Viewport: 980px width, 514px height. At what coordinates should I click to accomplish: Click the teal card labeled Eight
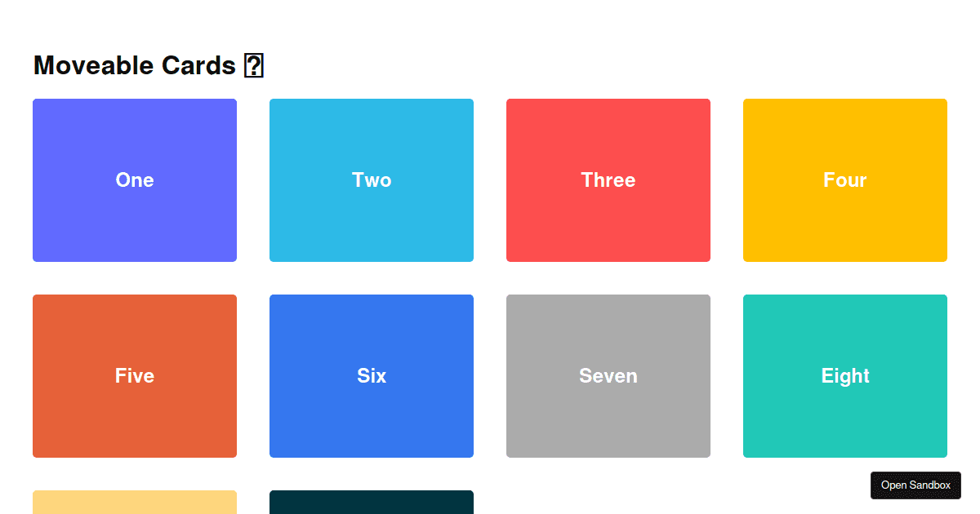pyautogui.click(x=845, y=375)
